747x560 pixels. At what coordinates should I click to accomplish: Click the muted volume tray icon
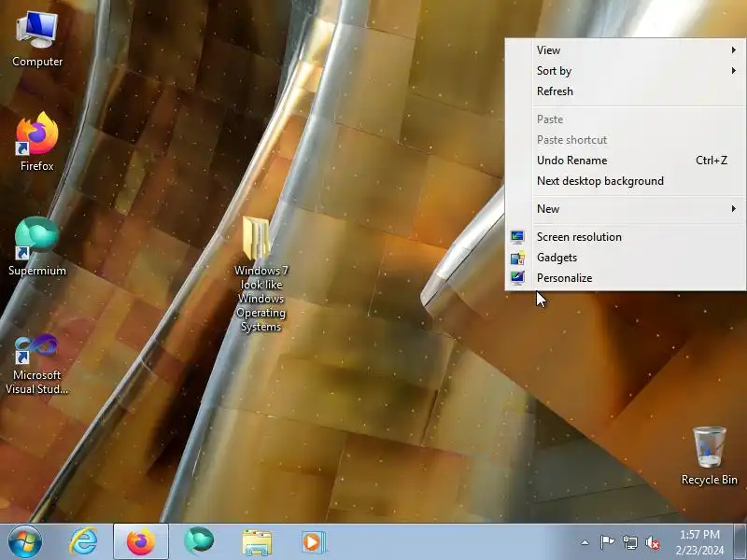click(x=652, y=542)
